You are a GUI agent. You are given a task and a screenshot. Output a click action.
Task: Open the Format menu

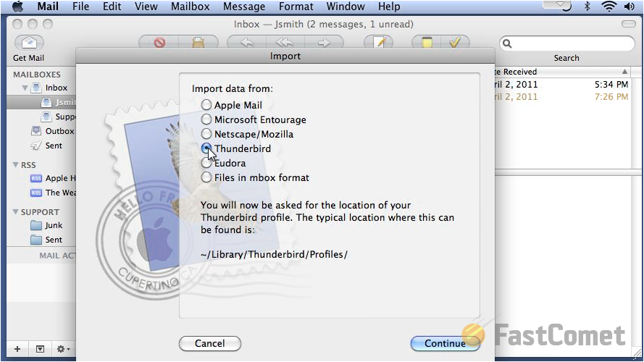coord(296,7)
